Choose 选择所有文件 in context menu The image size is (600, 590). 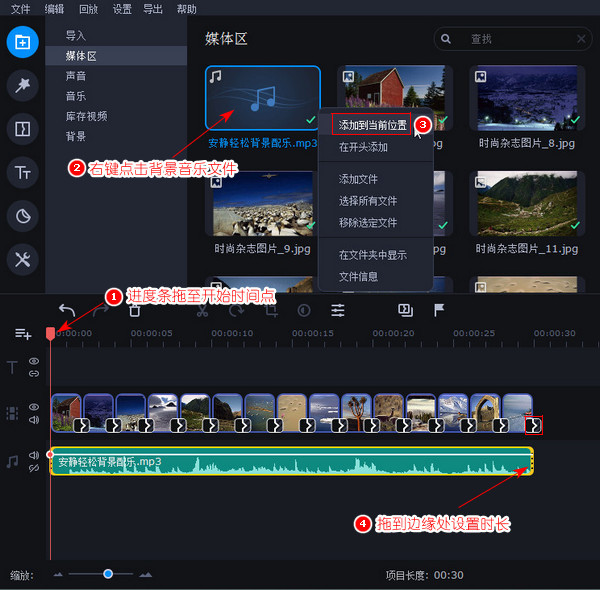coord(376,200)
